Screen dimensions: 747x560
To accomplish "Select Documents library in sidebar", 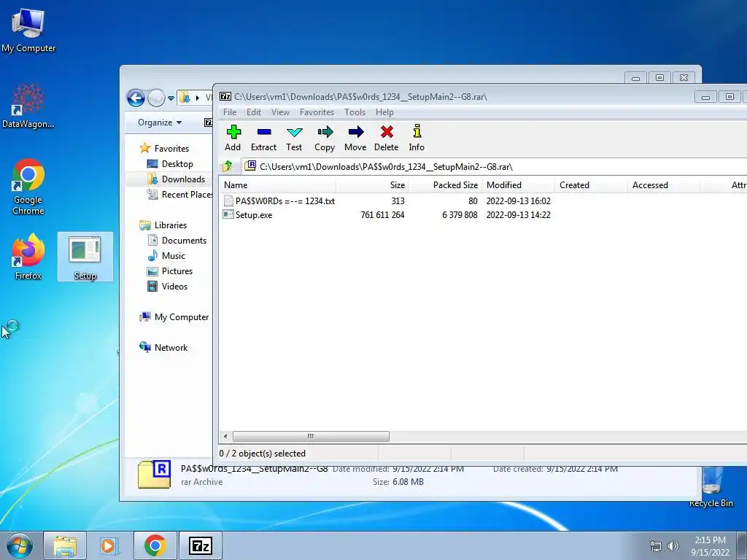I will (177, 241).
